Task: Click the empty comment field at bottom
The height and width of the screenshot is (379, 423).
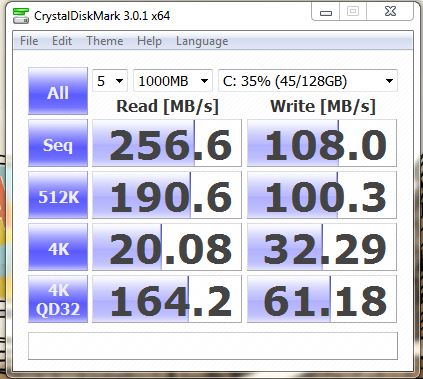Action: pos(213,346)
